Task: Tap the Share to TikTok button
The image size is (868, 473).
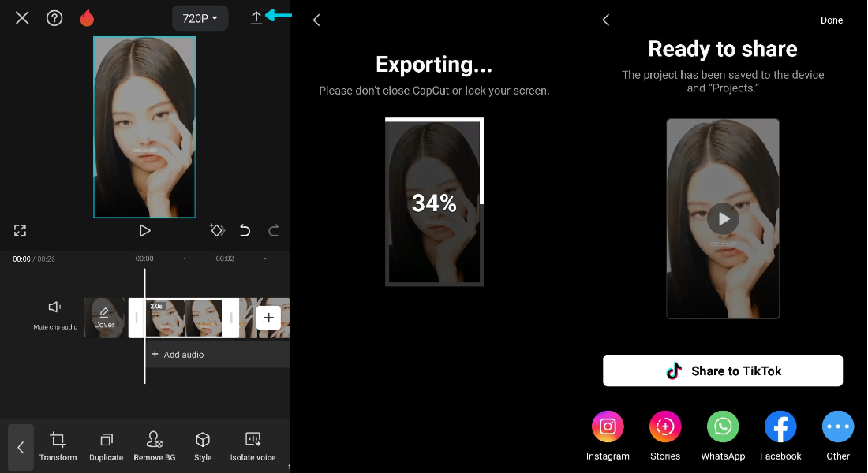Action: [x=723, y=371]
